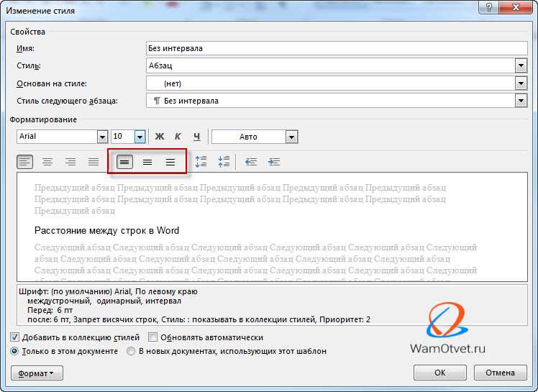Open the Формат menu button
This screenshot has width=538, height=392.
pyautogui.click(x=37, y=373)
